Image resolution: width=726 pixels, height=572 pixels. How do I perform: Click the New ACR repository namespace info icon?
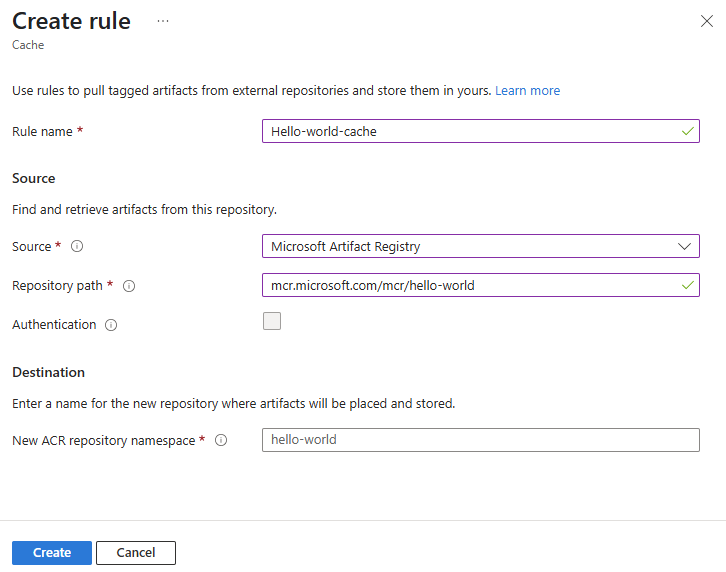point(221,441)
